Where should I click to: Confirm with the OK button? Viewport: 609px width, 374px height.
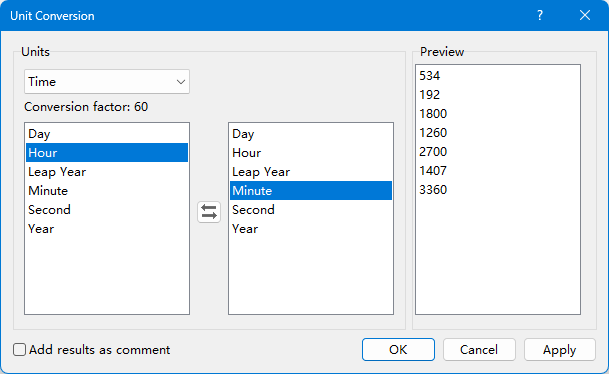[398, 350]
